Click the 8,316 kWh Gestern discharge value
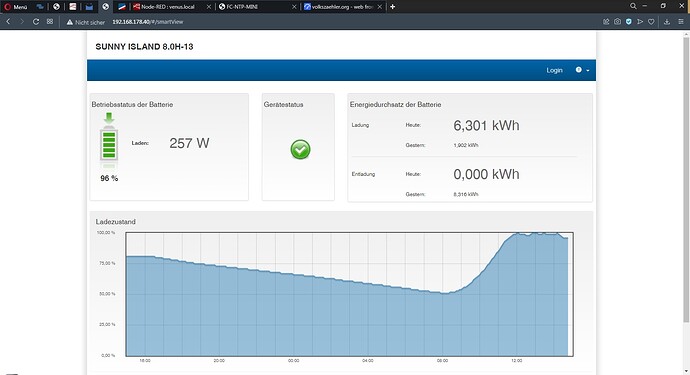The image size is (690, 375). coord(466,194)
